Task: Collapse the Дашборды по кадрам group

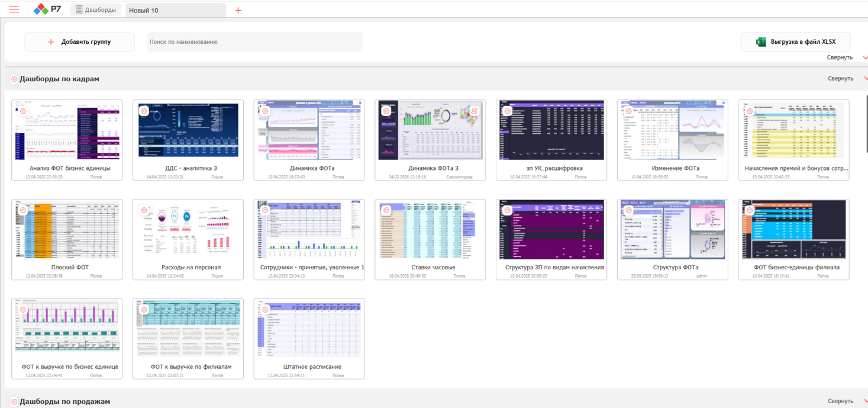Action: tap(847, 79)
